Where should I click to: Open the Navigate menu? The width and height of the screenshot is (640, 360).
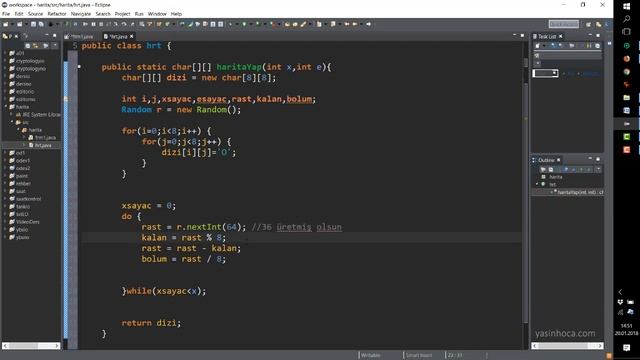tap(81, 14)
